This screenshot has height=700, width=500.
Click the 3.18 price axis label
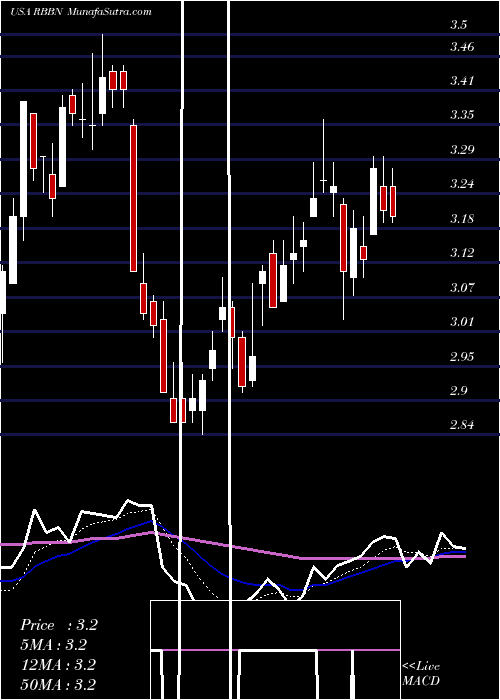(x=462, y=219)
